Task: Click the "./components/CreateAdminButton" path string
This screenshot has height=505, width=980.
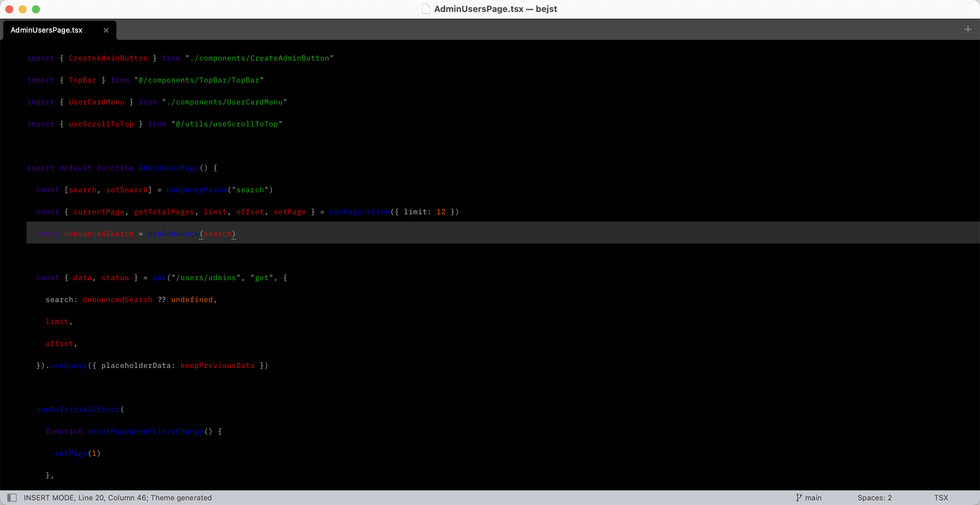Action: pos(259,58)
